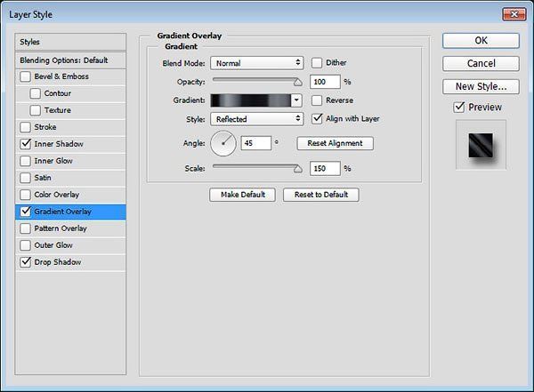The width and height of the screenshot is (534, 392).
Task: Click Reset Alignment button
Action: coord(336,143)
